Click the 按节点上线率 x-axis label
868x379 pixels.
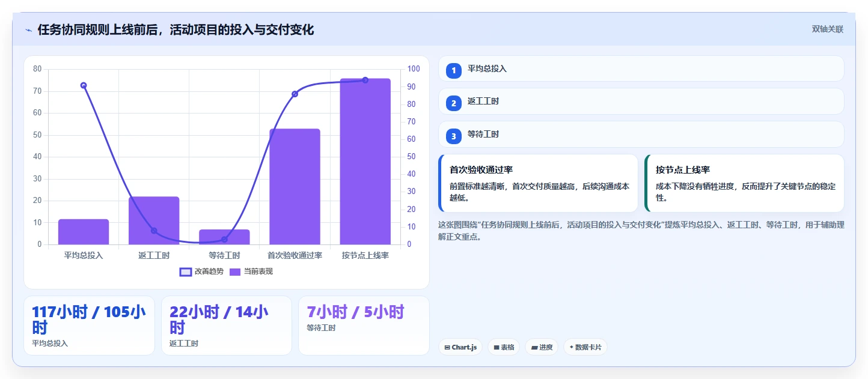(x=365, y=255)
